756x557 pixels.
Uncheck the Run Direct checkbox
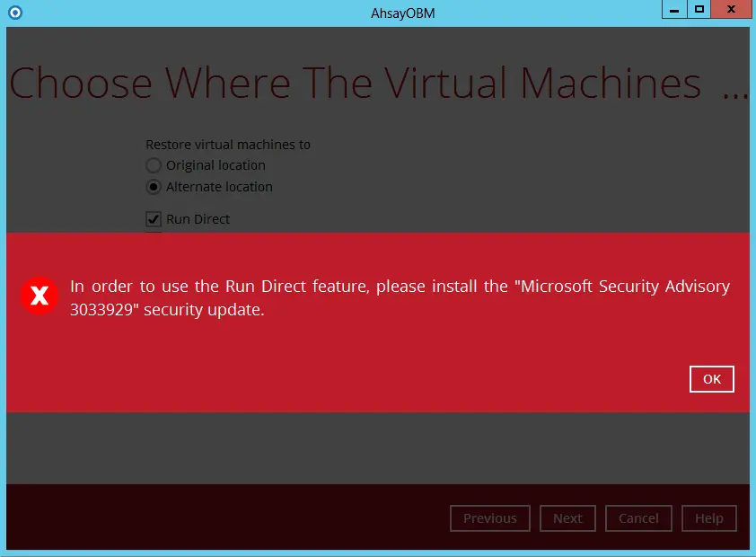coord(154,219)
